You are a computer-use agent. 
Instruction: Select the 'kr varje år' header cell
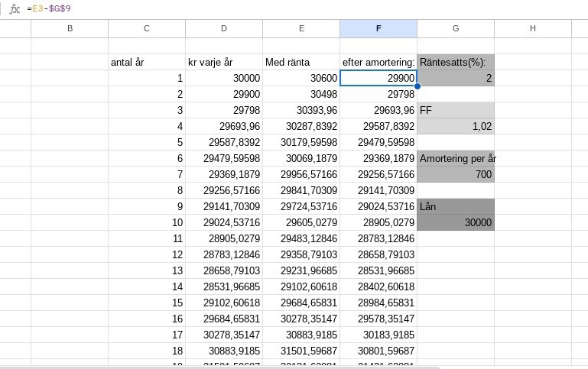tap(224, 62)
